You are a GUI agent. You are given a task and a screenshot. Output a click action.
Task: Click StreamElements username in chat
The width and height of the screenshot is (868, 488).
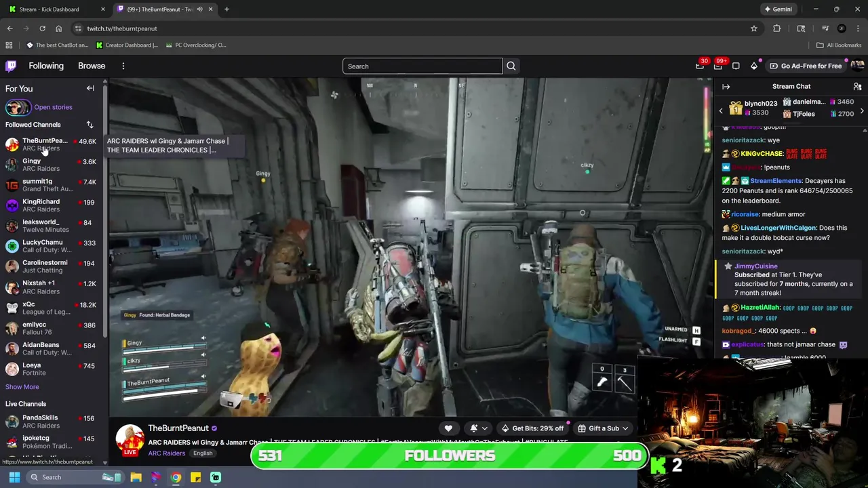(x=776, y=181)
